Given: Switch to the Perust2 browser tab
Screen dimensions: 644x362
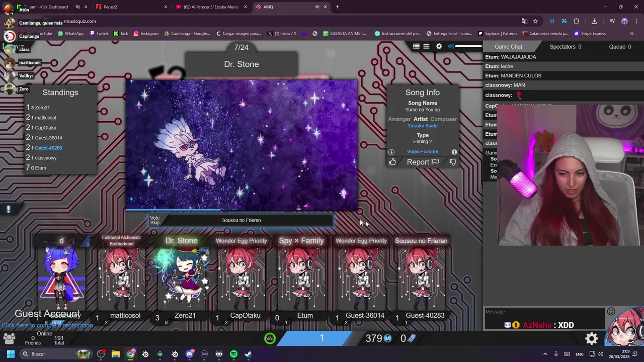Looking at the screenshot, I should point(132,7).
